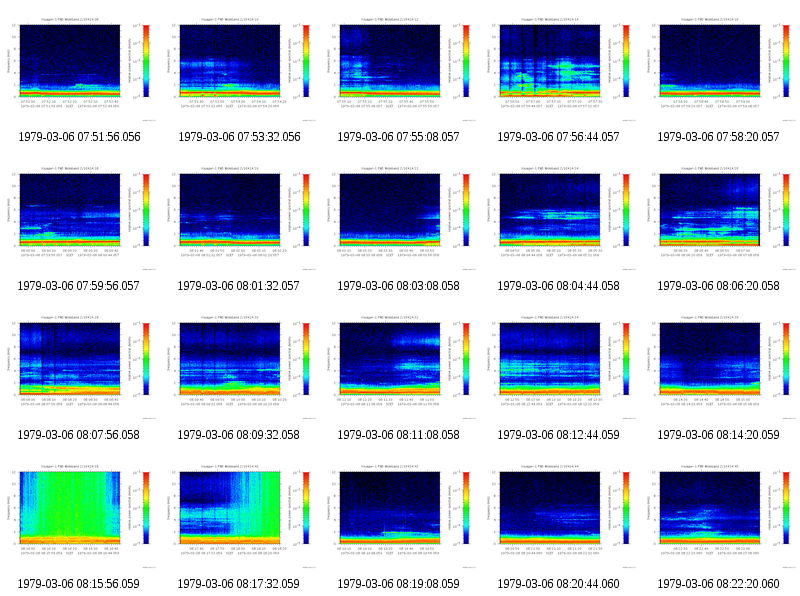The image size is (800, 596).
Task: Open the 07:58:20.057 spectrogram thumbnail
Action: point(719,69)
